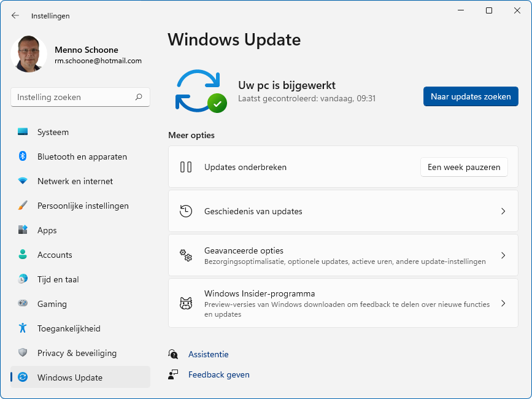Click the Instellingen window title
Viewport: 532px width, 399px height.
click(50, 16)
